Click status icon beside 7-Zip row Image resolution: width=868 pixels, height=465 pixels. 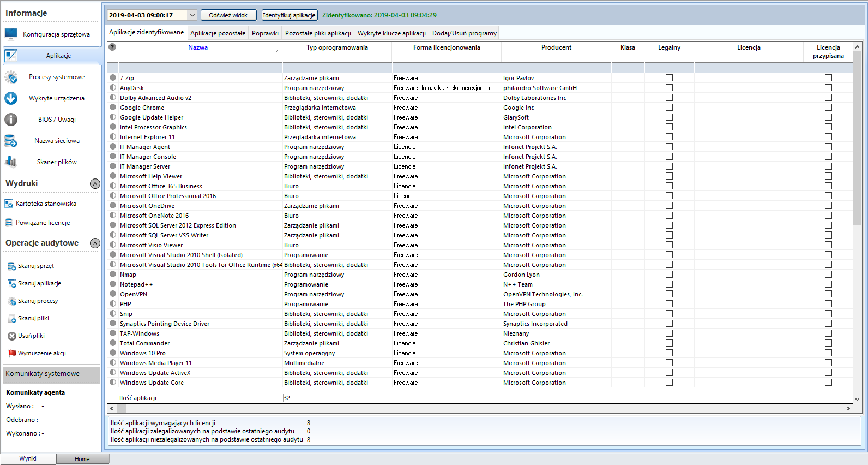coord(113,77)
